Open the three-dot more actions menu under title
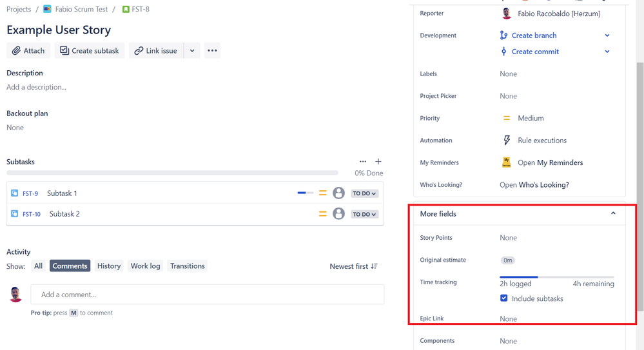 coord(212,50)
